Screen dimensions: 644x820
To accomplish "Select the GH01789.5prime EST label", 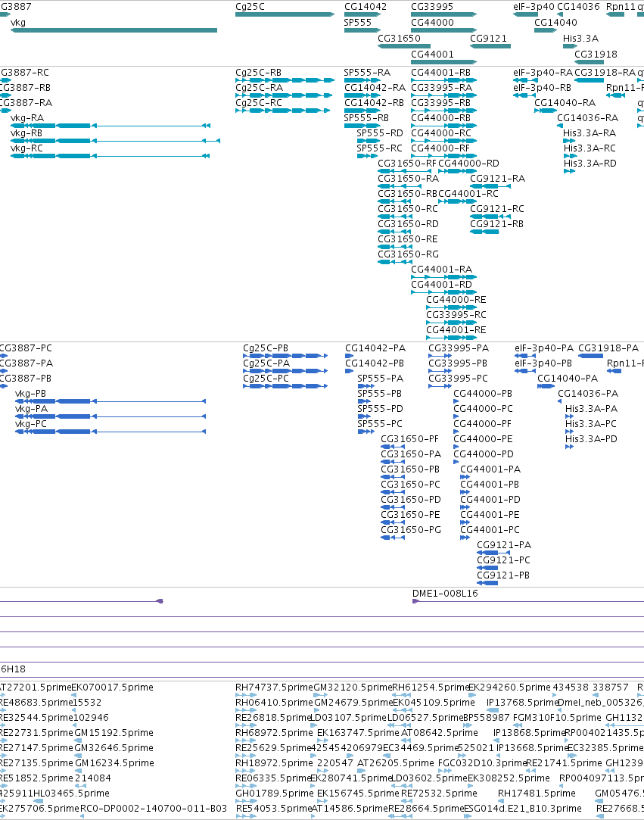I will click(275, 793).
